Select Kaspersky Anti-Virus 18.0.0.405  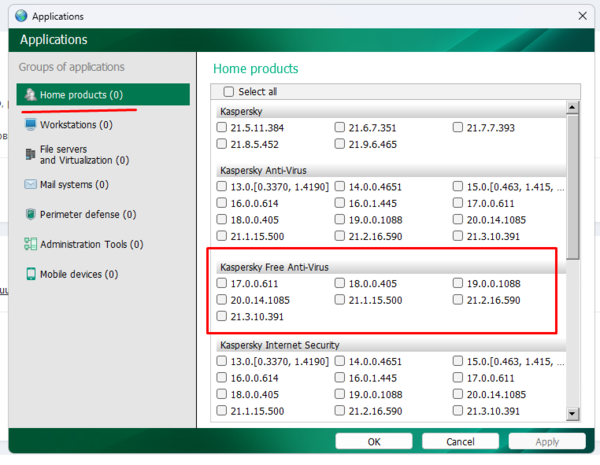click(x=222, y=219)
